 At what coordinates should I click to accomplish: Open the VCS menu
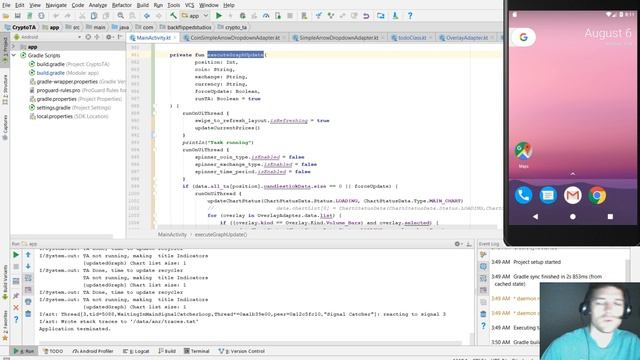pos(189,5)
